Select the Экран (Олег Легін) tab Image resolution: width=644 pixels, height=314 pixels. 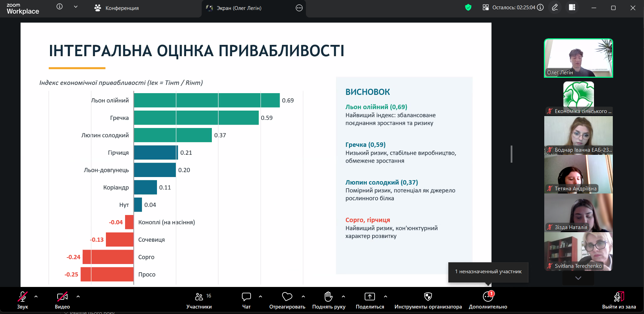pos(239,8)
